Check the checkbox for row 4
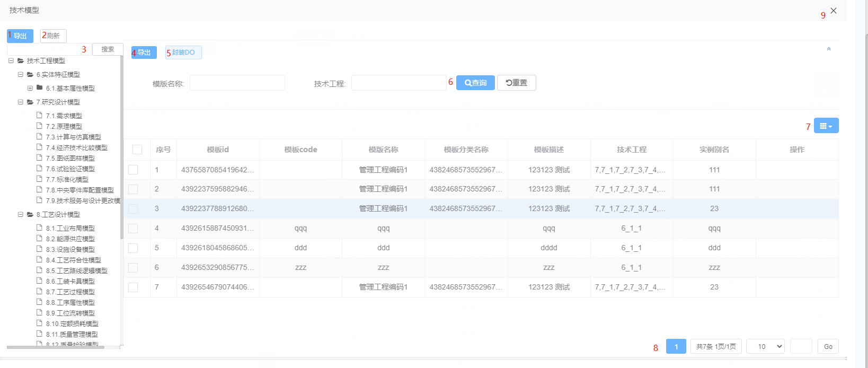Viewport: 868px width, 368px height. coord(133,229)
